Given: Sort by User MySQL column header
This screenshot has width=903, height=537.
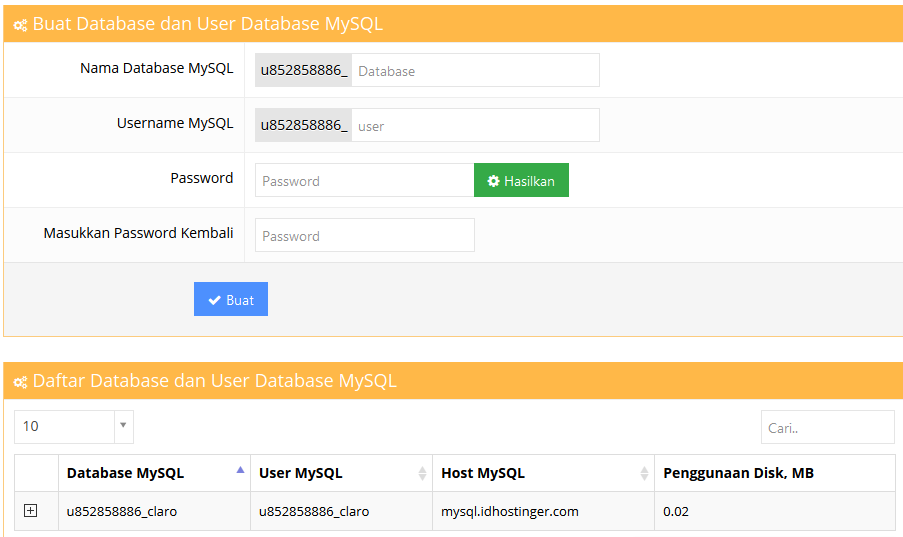Looking at the screenshot, I should pyautogui.click(x=342, y=473).
